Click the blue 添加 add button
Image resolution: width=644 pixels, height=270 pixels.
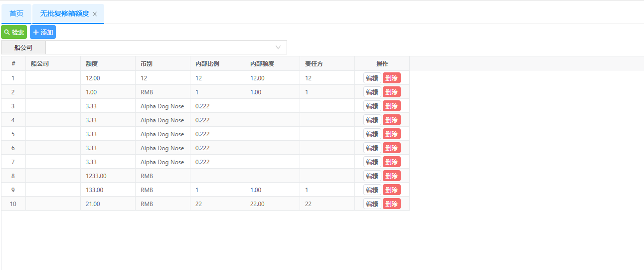pos(43,32)
